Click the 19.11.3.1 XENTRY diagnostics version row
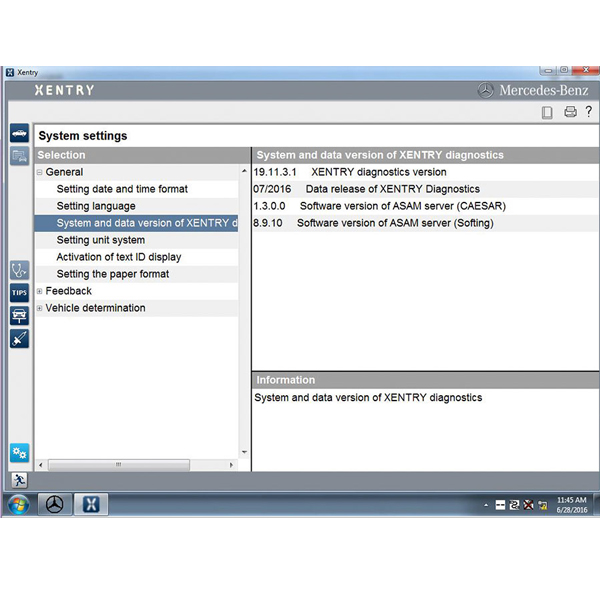This screenshot has height=600, width=600. pos(426,172)
